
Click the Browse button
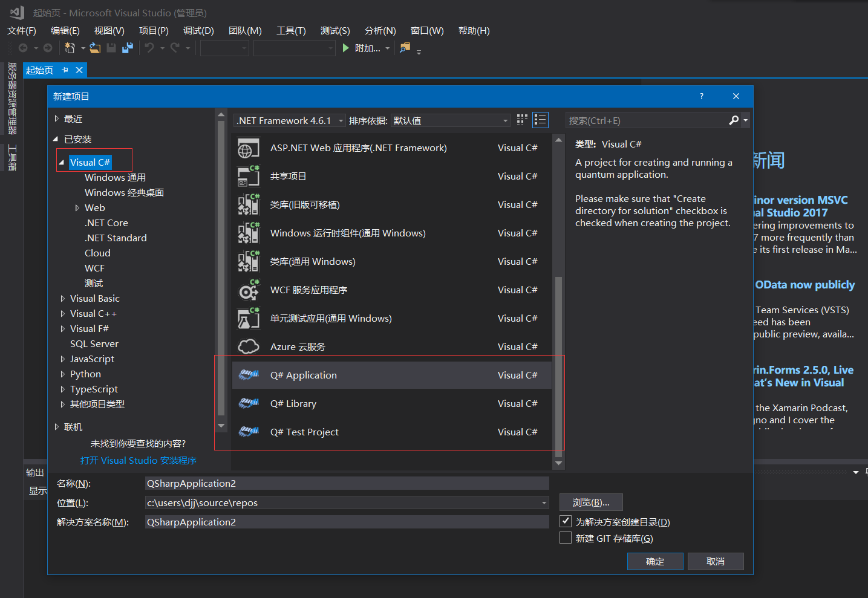click(x=591, y=502)
